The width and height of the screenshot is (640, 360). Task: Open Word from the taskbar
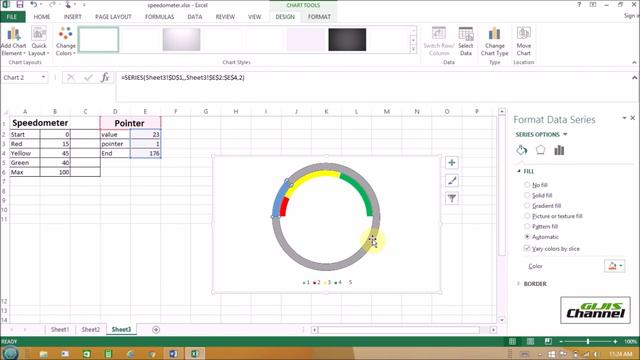coord(173,353)
